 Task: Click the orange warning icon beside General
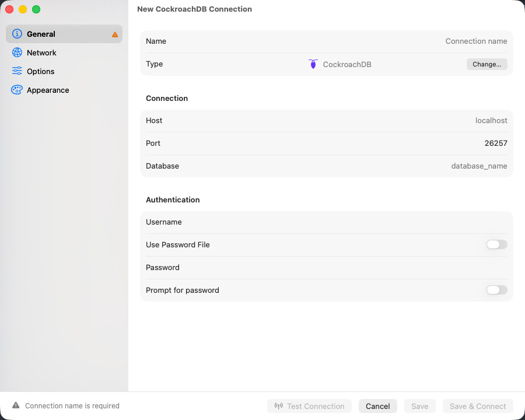115,34
